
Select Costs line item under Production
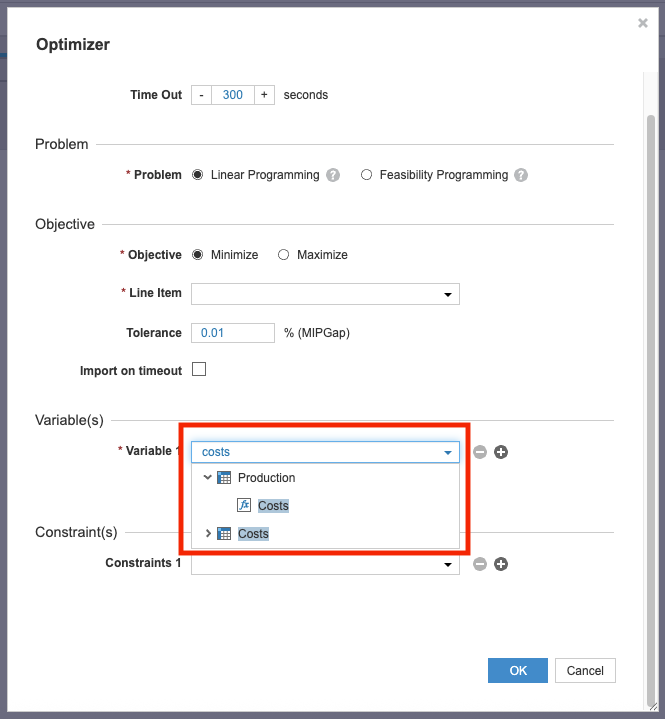(x=273, y=506)
